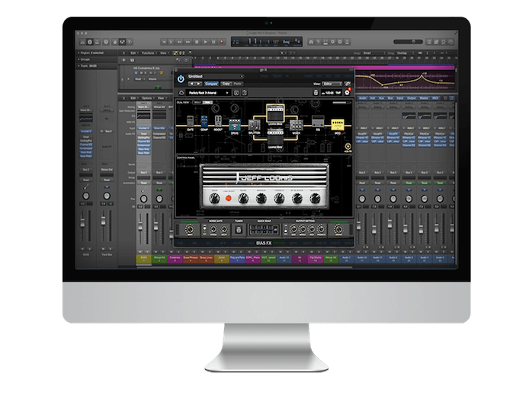
Task: Click the BIAS FX settings gear icon
Action: [x=347, y=92]
